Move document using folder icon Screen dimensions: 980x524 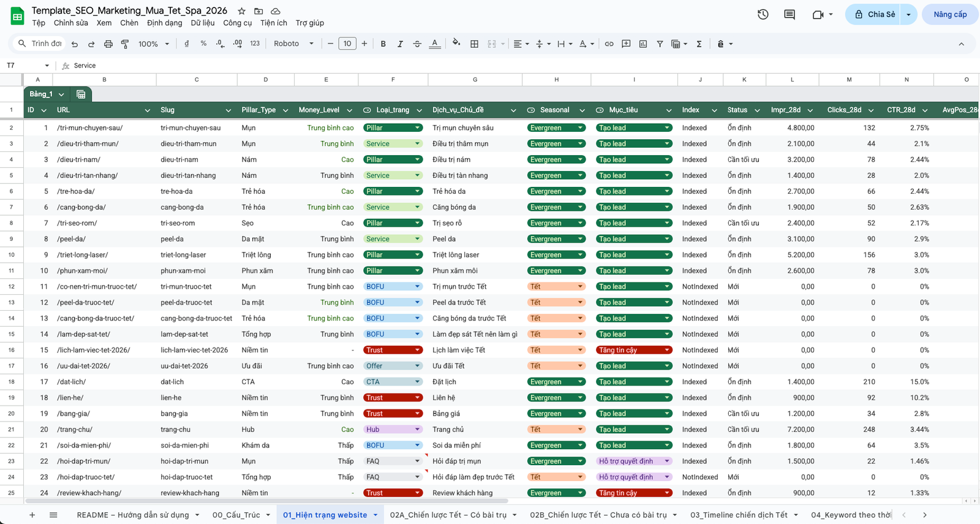click(x=258, y=11)
